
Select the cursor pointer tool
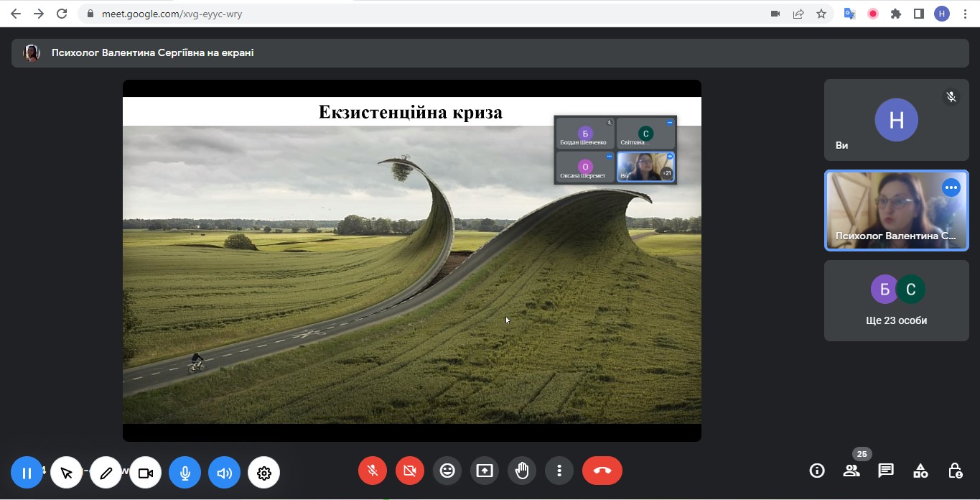67,473
